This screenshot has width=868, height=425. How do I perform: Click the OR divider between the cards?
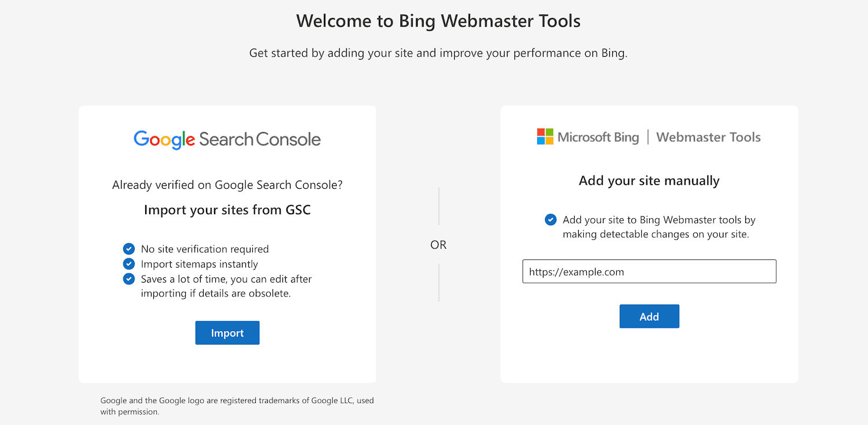(x=438, y=244)
